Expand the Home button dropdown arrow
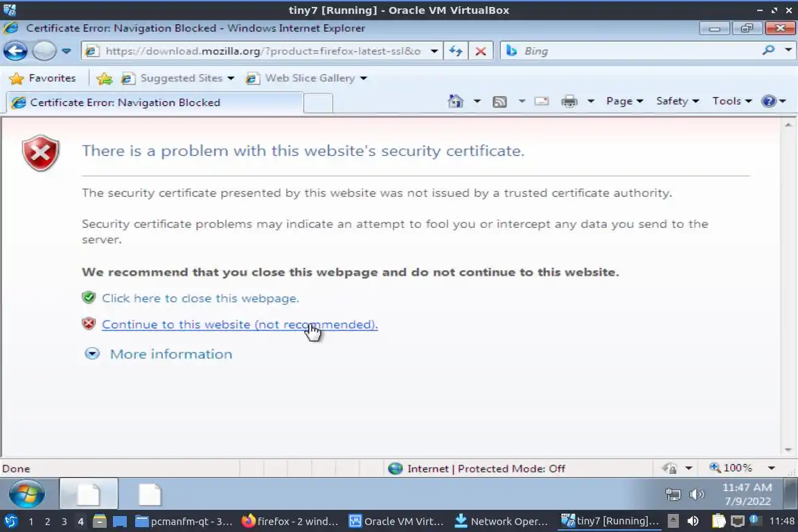The width and height of the screenshot is (798, 532). pos(477,101)
